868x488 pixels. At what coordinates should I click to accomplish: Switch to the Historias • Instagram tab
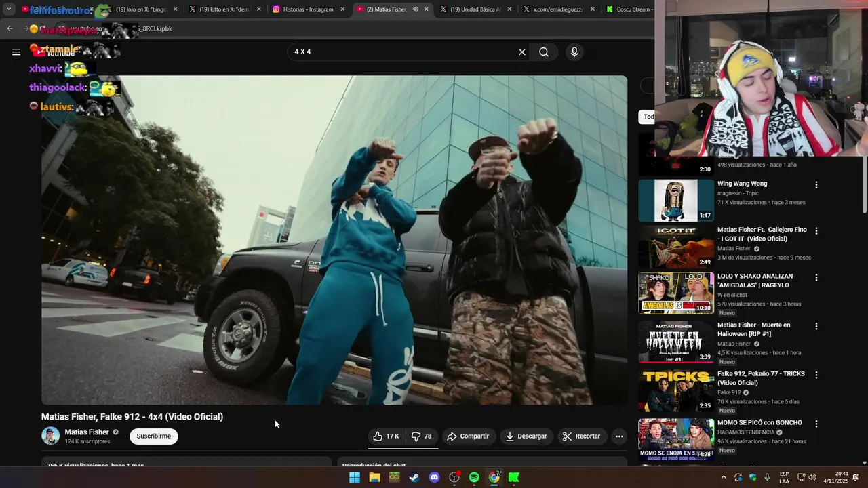(309, 9)
